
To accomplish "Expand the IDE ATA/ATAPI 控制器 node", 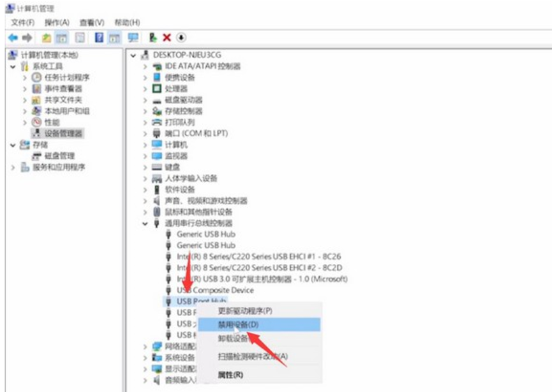I will coord(146,66).
